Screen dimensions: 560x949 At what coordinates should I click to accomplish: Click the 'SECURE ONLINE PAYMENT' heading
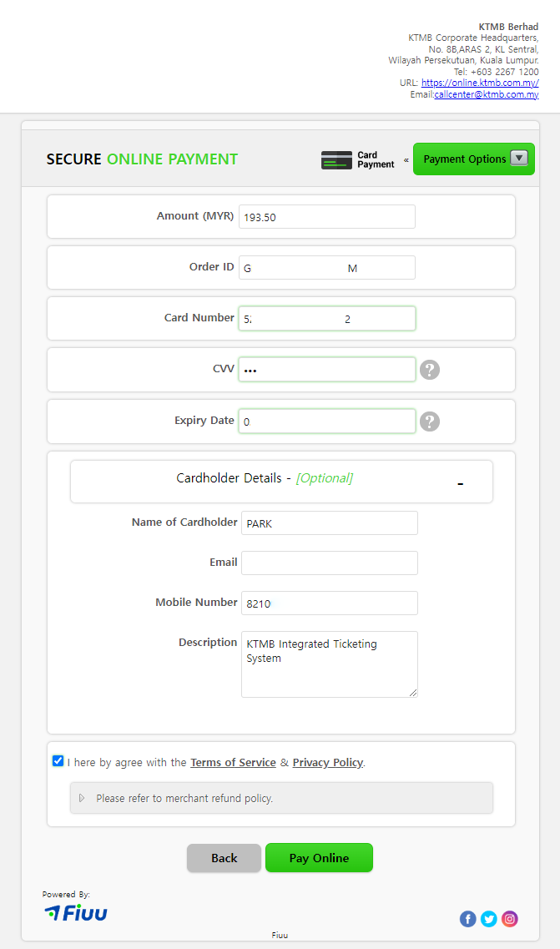tap(142, 159)
